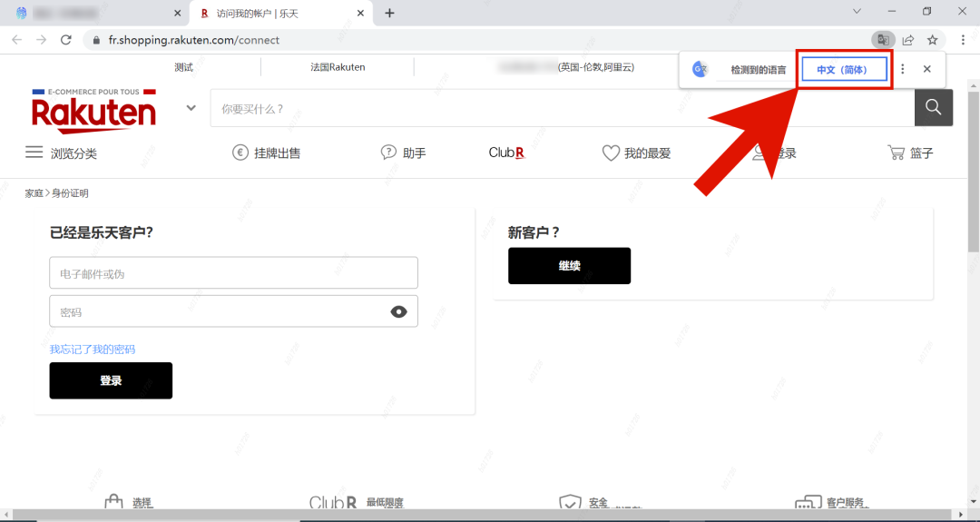The image size is (980, 522).
Task: Click the 英国-伦敦,阿里云 label
Action: 595,67
